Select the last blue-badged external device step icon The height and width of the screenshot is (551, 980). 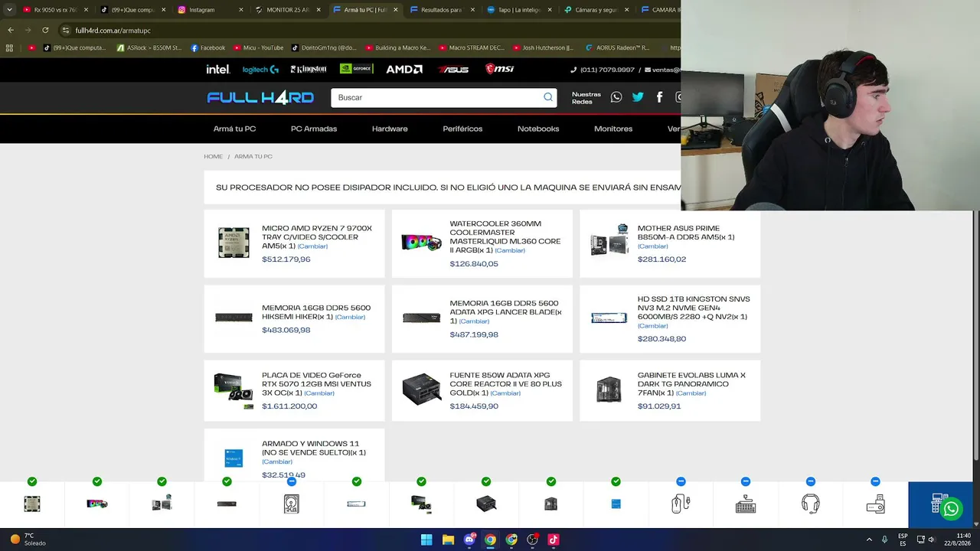(875, 504)
